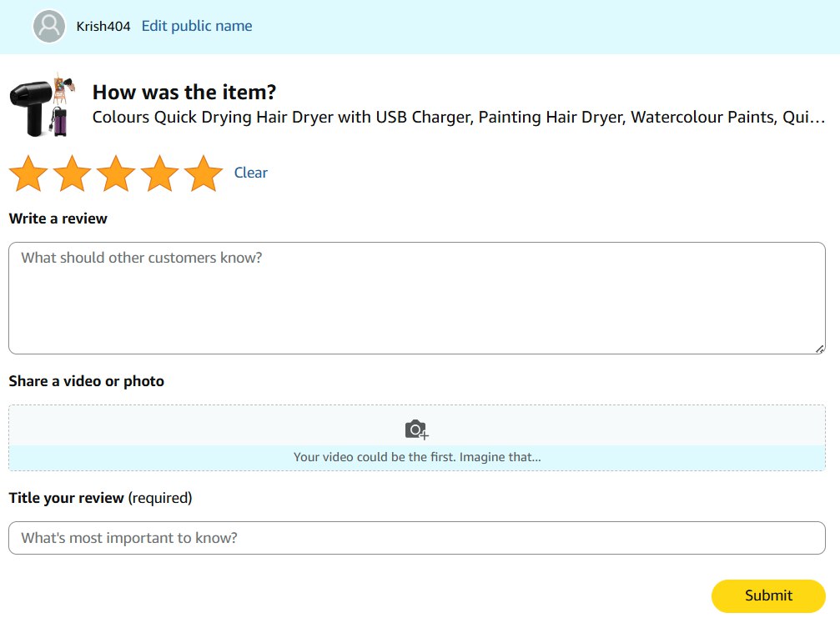840x623 pixels.
Task: Click the profile avatar icon
Action: [49, 27]
